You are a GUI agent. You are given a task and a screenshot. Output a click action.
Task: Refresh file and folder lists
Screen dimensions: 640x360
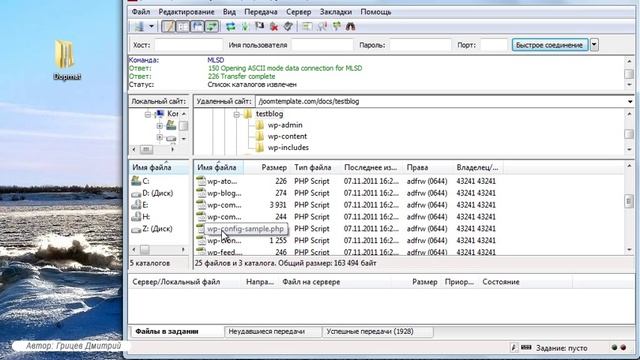click(231, 27)
